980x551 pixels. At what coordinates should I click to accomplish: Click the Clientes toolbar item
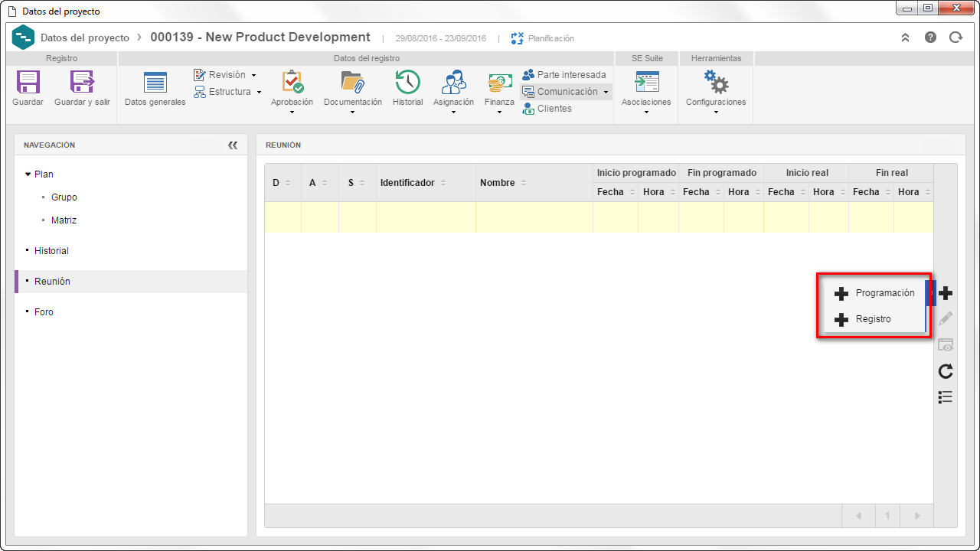[x=547, y=109]
